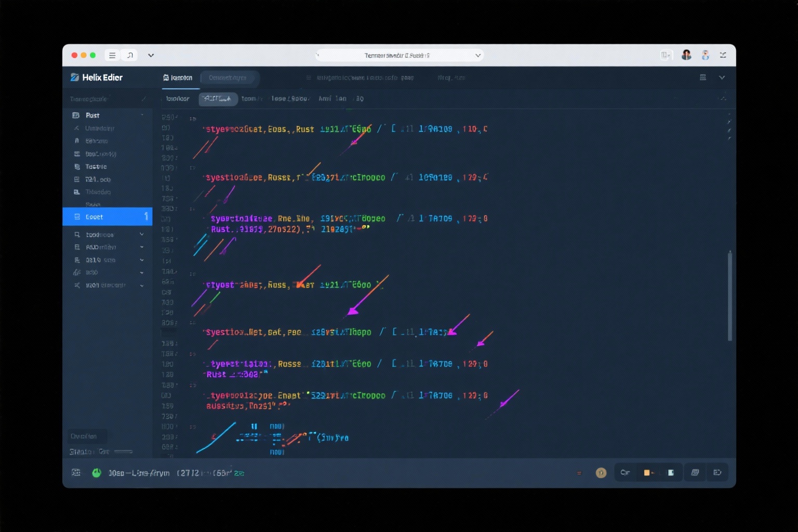Expand the last sidebar item's chevron
This screenshot has height=532, width=798.
coord(142,285)
